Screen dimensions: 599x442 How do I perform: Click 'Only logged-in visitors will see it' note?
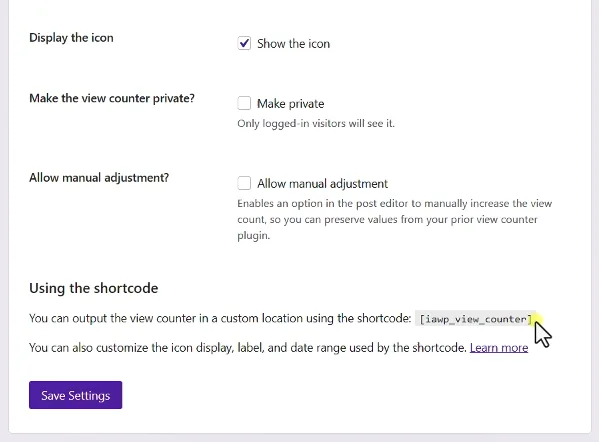click(316, 123)
